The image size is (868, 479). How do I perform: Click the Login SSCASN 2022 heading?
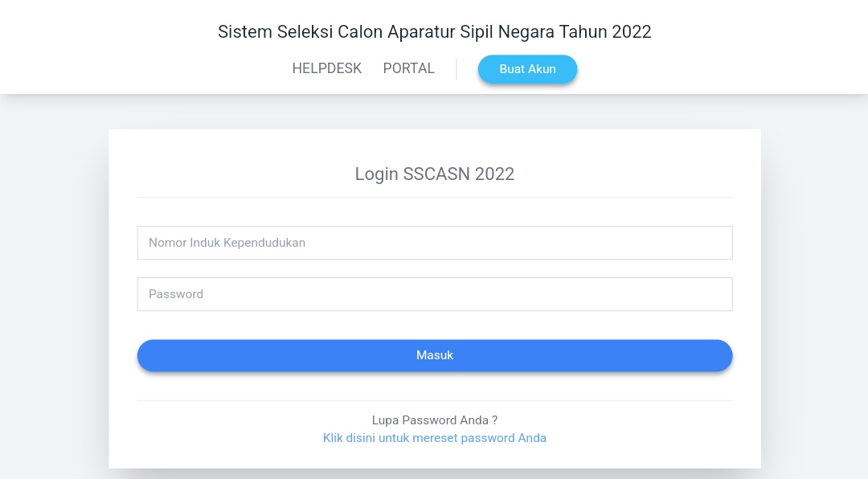click(434, 174)
